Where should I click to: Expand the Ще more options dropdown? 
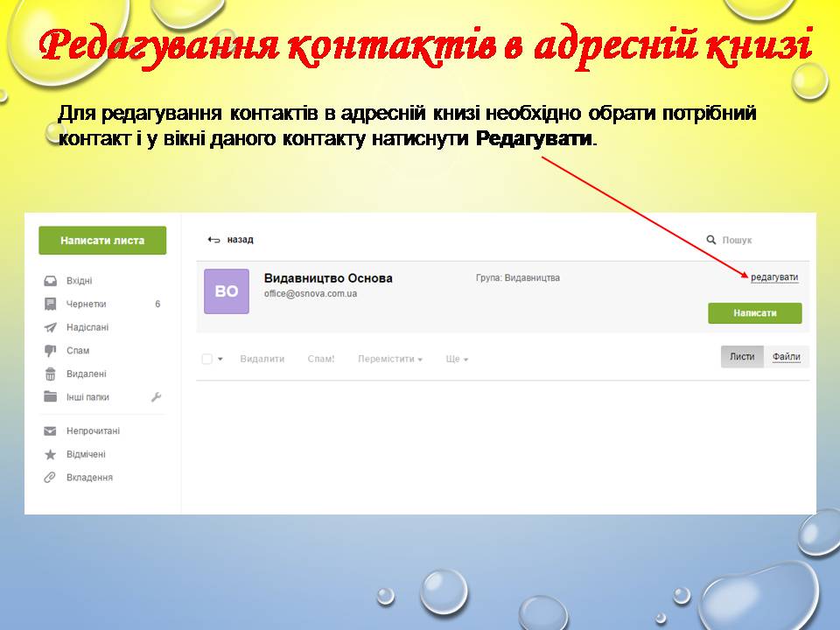(457, 360)
